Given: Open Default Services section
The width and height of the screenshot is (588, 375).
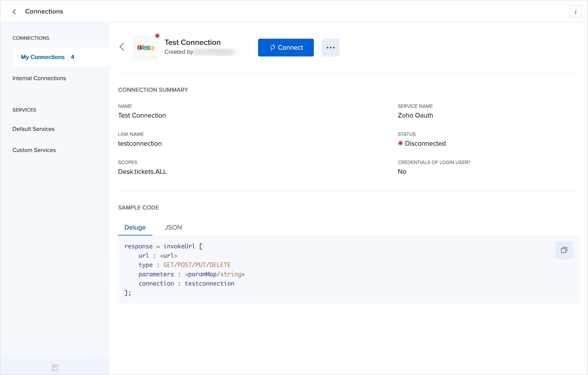Looking at the screenshot, I should click(x=33, y=129).
